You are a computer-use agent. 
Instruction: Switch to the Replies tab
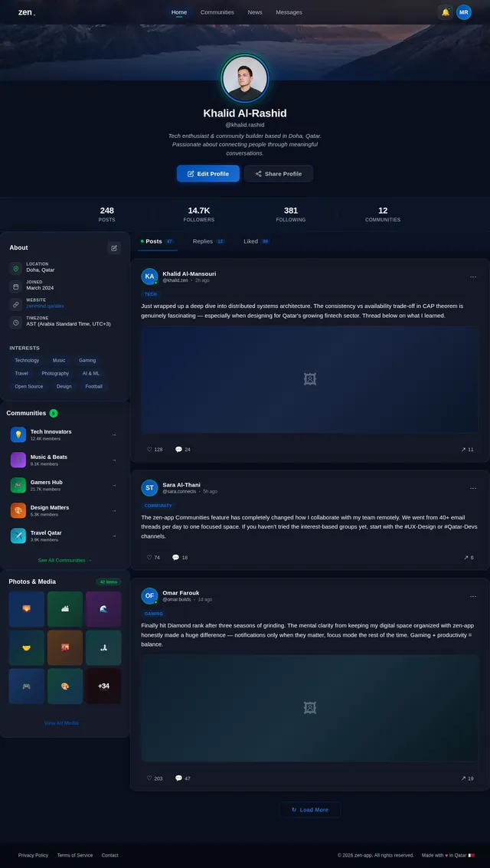click(x=208, y=241)
